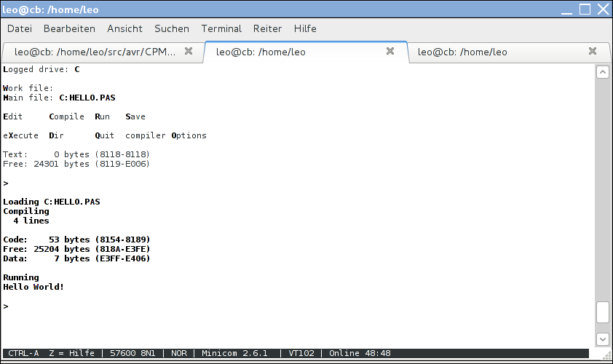Click the 'Free: 24301 bytes' line
Viewport: 613px width, 364px height.
pyautogui.click(x=76, y=164)
